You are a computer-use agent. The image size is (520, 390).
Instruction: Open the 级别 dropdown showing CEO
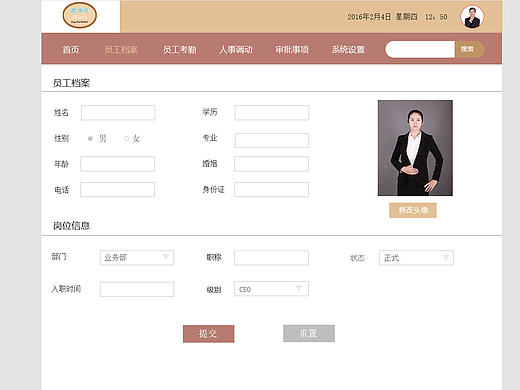coord(271,289)
